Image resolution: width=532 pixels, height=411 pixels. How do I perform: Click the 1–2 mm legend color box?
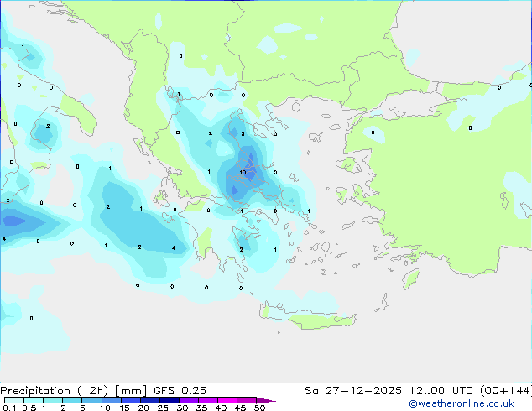point(53,400)
